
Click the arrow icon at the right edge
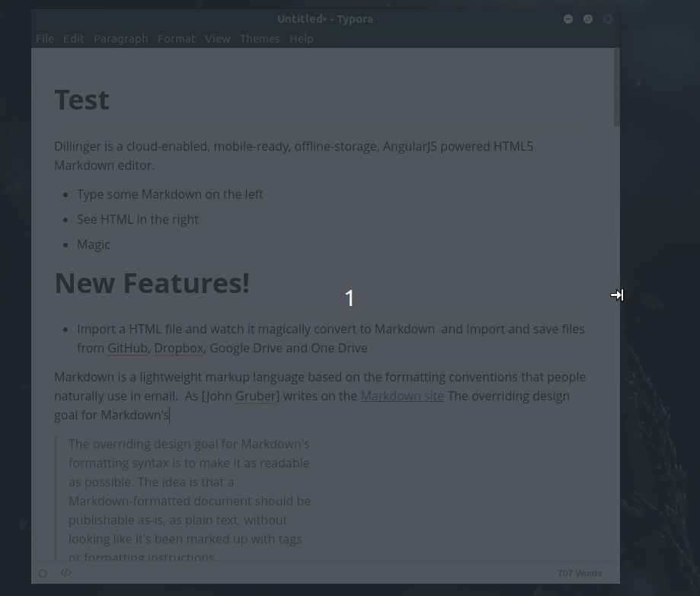616,295
